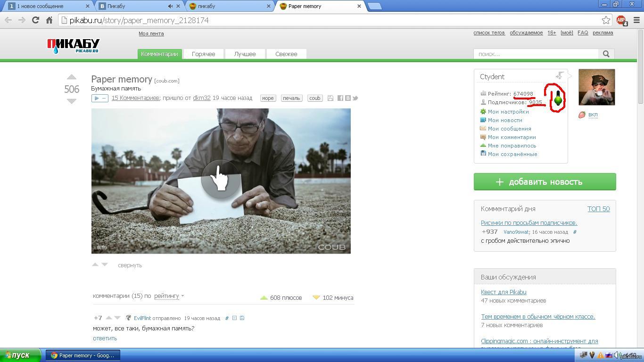Share the post on Facebook
644x362 pixels.
340,98
